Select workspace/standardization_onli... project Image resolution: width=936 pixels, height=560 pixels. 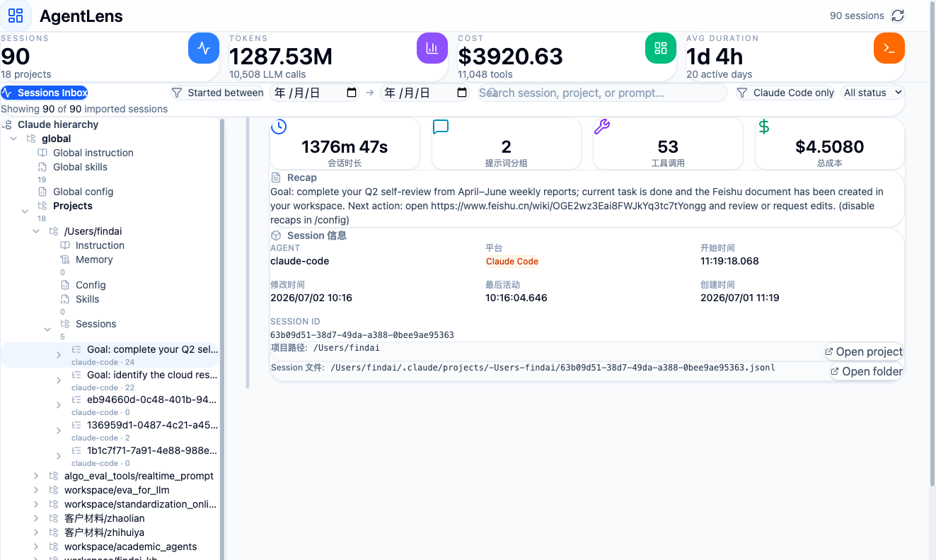(x=140, y=504)
